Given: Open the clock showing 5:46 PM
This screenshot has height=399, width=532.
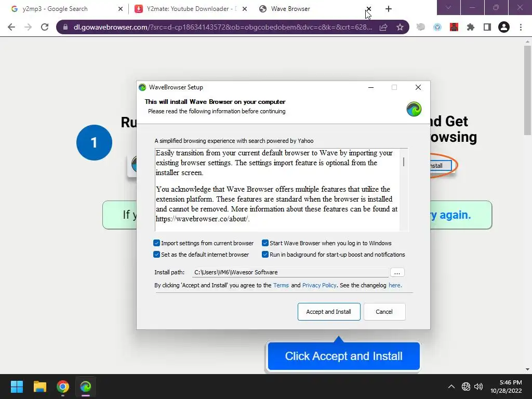Looking at the screenshot, I should click(506, 387).
